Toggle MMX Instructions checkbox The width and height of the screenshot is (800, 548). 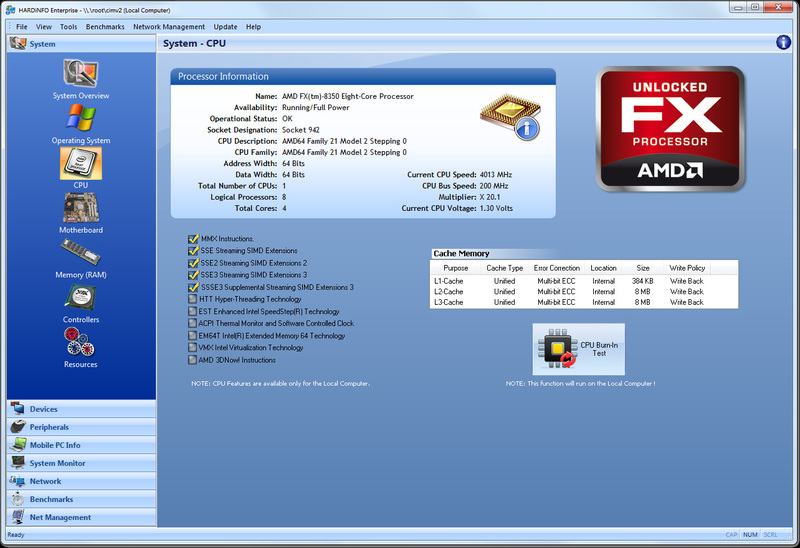193,239
